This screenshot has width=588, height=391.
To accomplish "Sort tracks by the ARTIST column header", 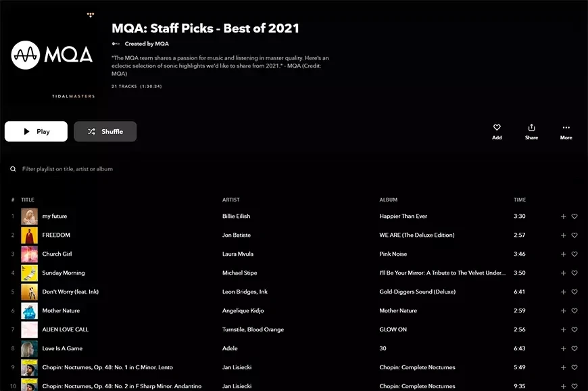I will click(230, 200).
